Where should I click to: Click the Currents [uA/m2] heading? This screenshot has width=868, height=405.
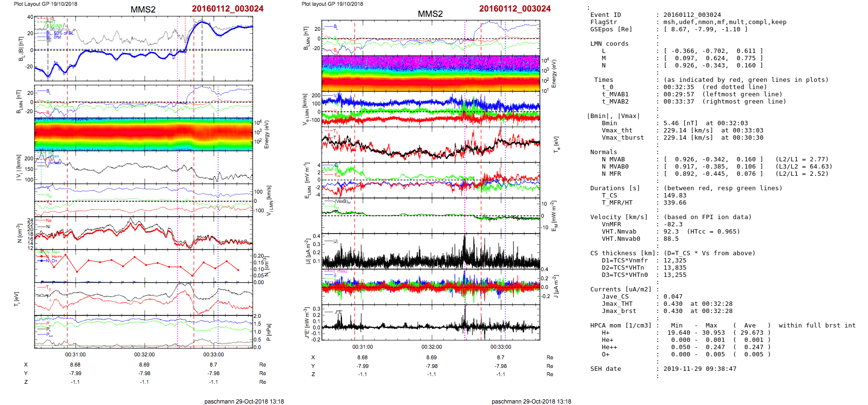point(621,289)
